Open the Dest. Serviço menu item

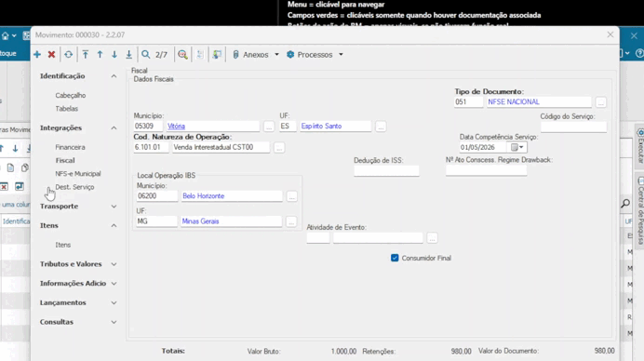tap(74, 187)
